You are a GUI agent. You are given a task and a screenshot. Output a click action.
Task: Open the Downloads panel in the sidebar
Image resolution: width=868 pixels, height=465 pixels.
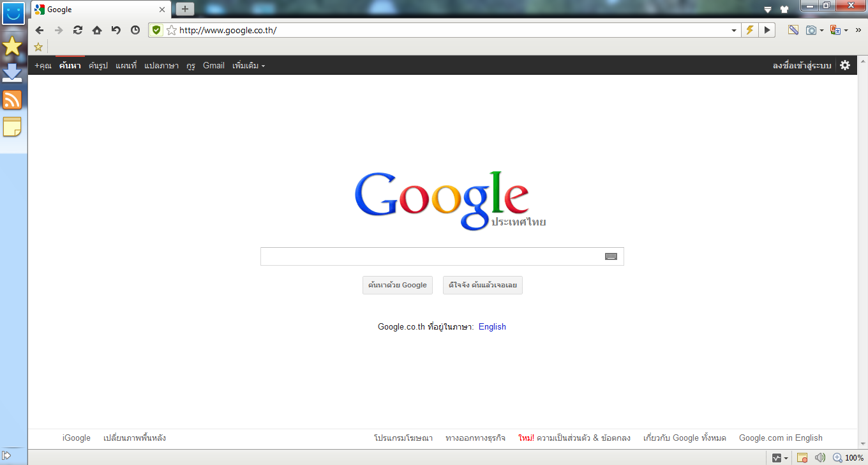tap(13, 73)
